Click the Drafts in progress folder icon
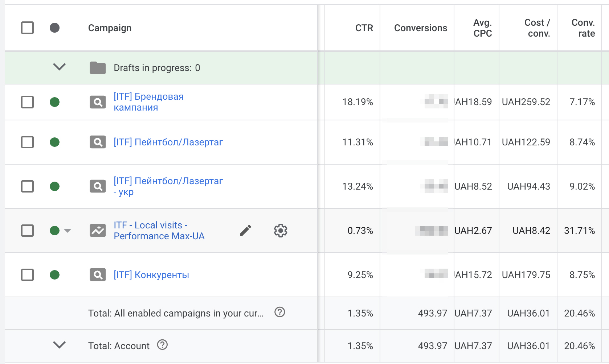The image size is (609, 364). point(98,68)
